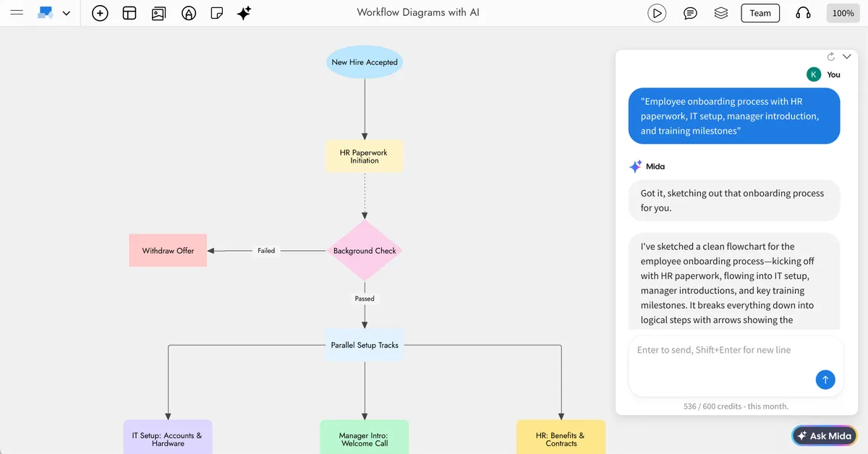The image size is (868, 454).
Task: Click the user prompt message bubble
Action: tap(734, 116)
